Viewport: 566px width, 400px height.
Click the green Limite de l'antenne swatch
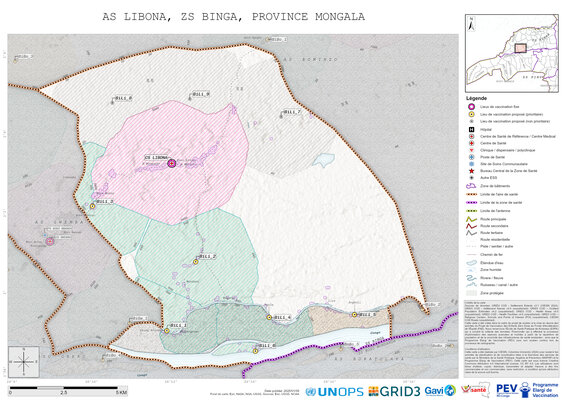tap(471, 211)
